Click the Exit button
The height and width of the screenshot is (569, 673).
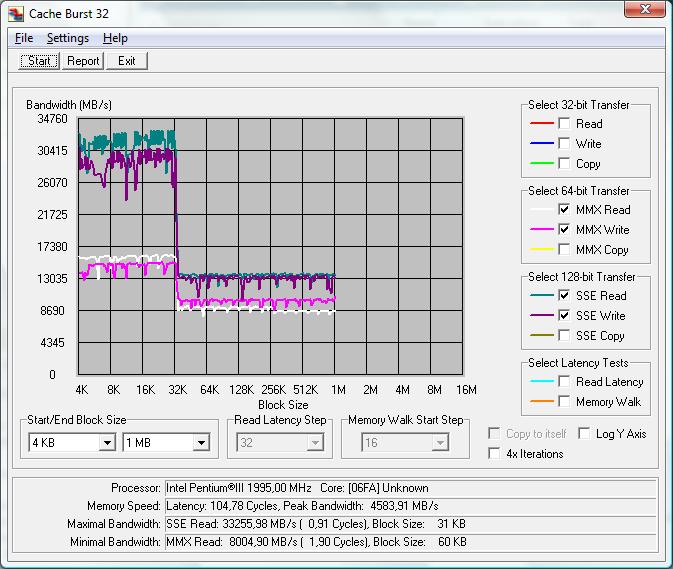pos(126,61)
